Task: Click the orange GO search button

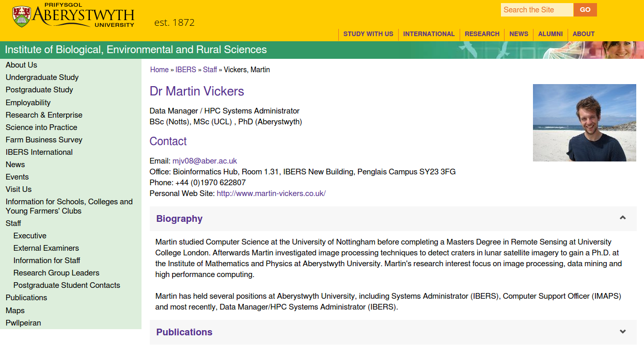Action: coord(585,10)
